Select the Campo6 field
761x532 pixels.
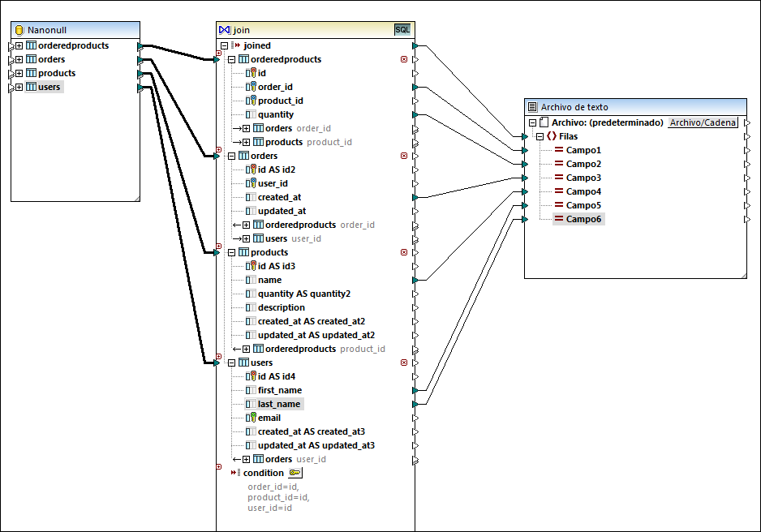tap(583, 219)
